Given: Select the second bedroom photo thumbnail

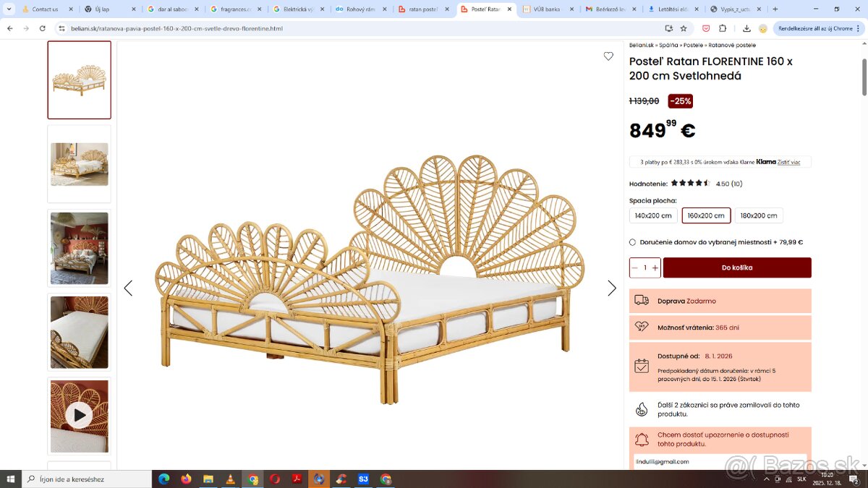Looking at the screenshot, I should [x=79, y=248].
